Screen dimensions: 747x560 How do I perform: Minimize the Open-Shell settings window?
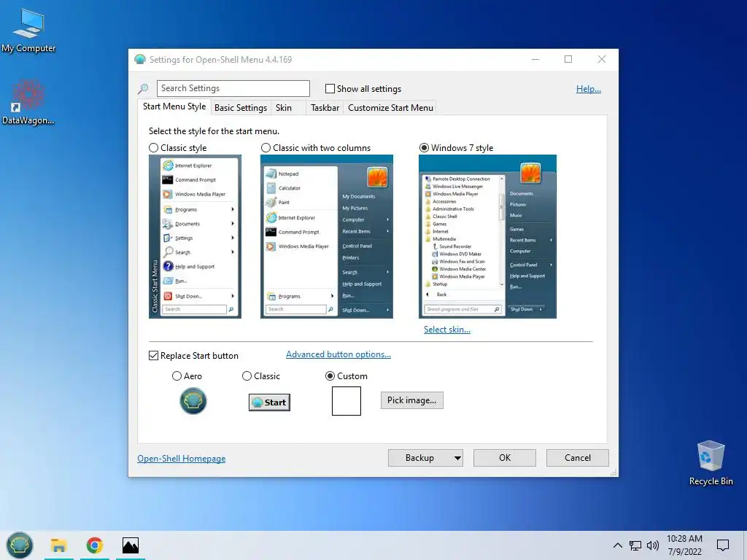tap(535, 59)
